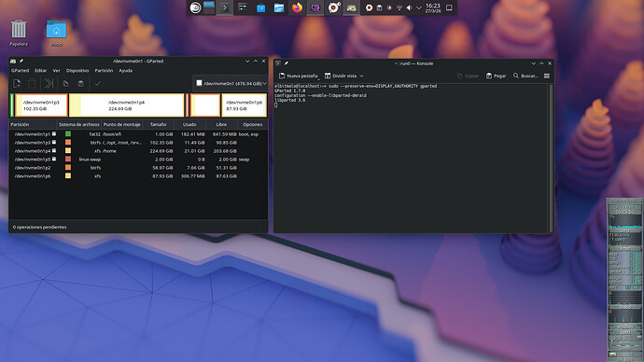Click Sistema de archivos column header
Viewport: 644px width, 362px height.
pos(78,124)
